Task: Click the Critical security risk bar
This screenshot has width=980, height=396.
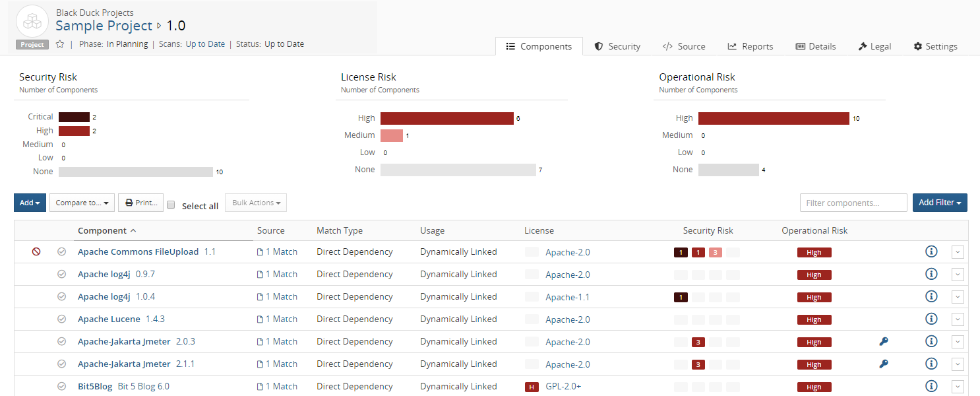Action: coord(74,117)
